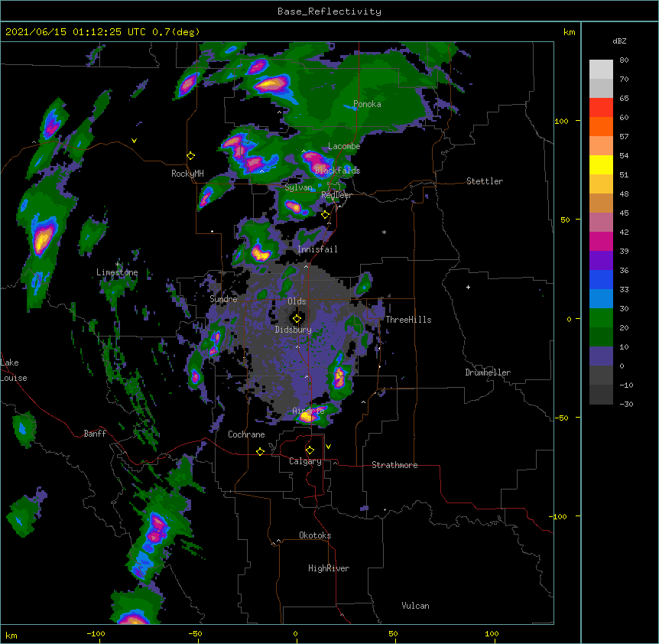Screen dimensions: 659x644
Task: Click the radar site diamond between Olds and Didsbury
Action: [x=297, y=319]
